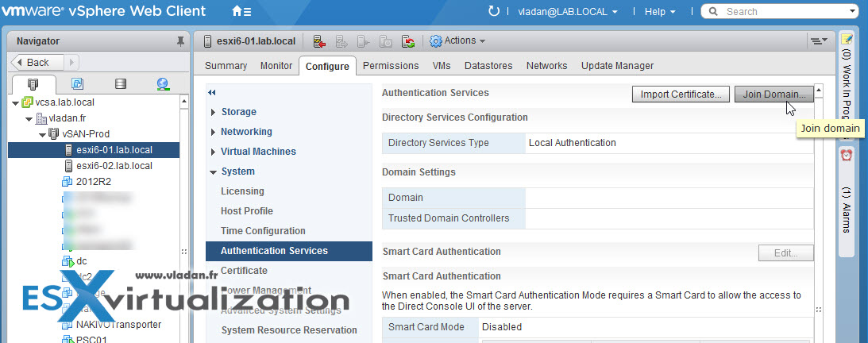868x343 pixels.
Task: Switch to the Configure tab
Action: (x=327, y=67)
